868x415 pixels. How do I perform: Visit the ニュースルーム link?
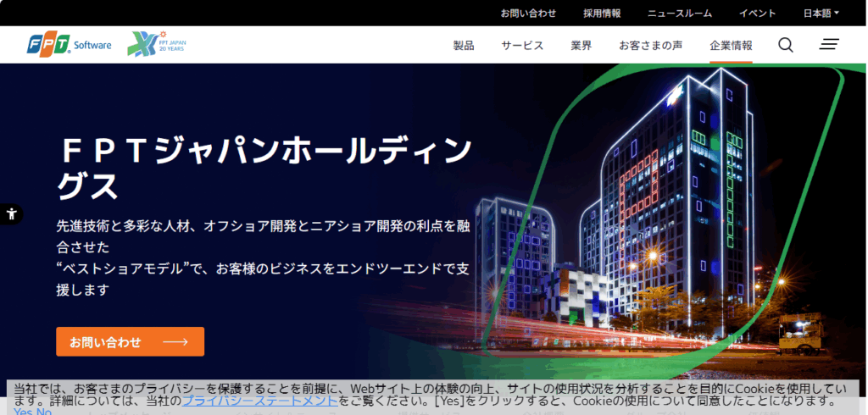pos(680,14)
